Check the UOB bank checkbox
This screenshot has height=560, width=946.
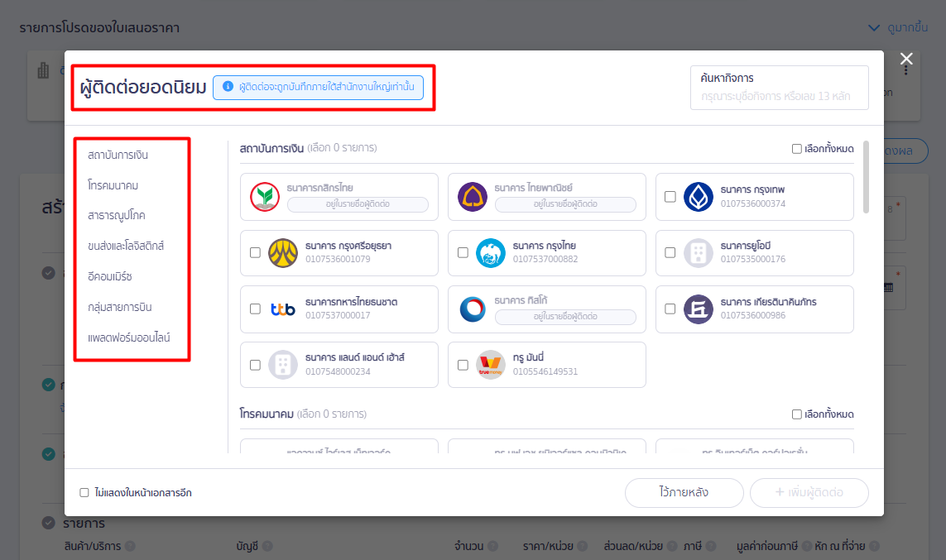(670, 252)
